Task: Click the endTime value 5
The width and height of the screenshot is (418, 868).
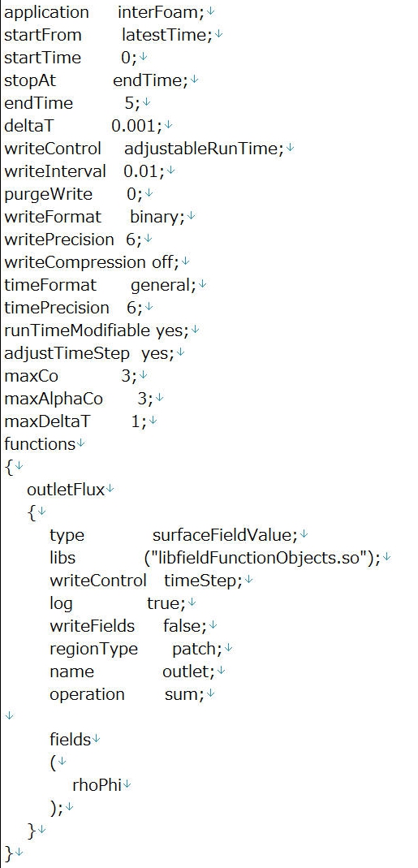Action: 129,103
